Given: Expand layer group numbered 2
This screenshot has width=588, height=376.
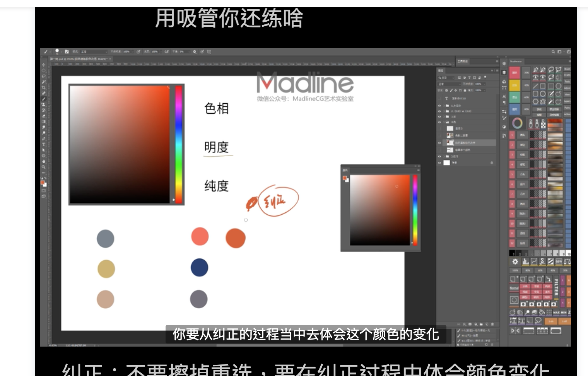Looking at the screenshot, I should pyautogui.click(x=444, y=111).
